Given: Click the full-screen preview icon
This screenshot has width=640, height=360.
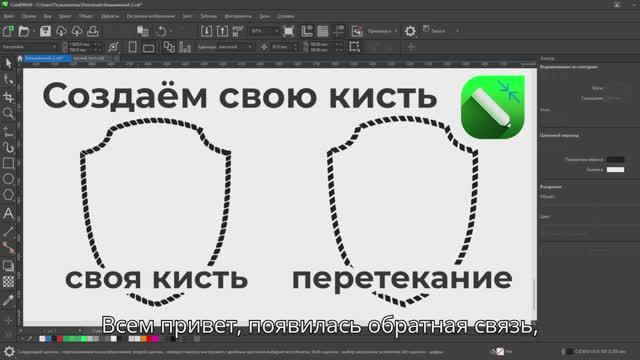Looking at the screenshot, I should (x=289, y=31).
